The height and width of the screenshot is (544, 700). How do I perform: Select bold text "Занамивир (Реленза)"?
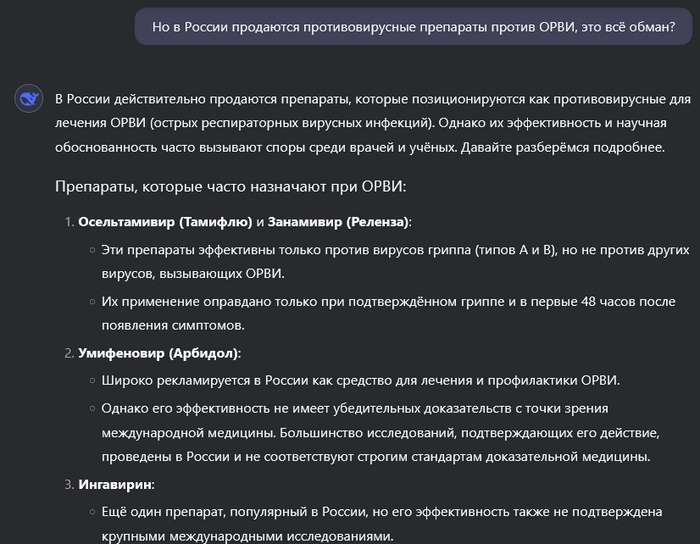tap(337, 221)
